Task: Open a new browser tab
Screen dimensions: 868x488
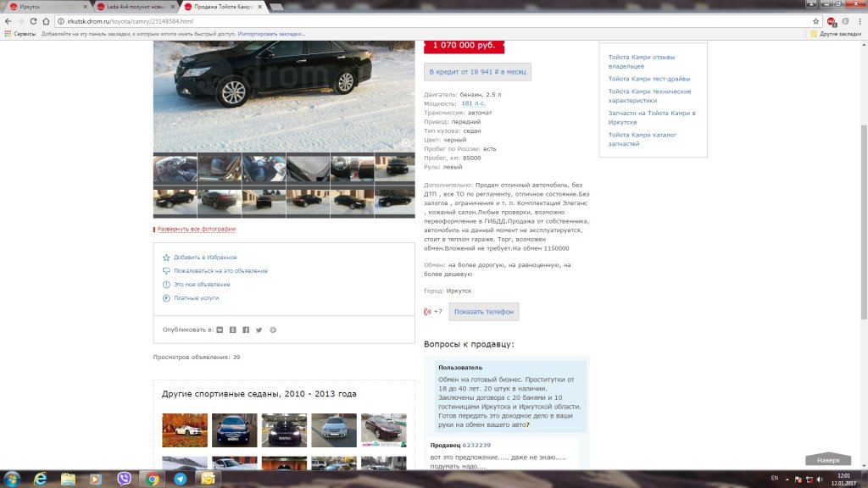Action: 276,7
